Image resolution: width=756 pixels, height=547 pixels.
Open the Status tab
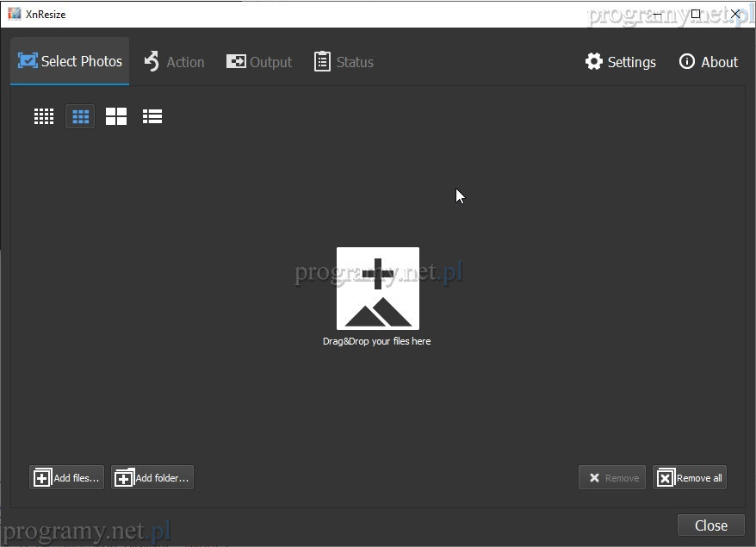point(344,62)
